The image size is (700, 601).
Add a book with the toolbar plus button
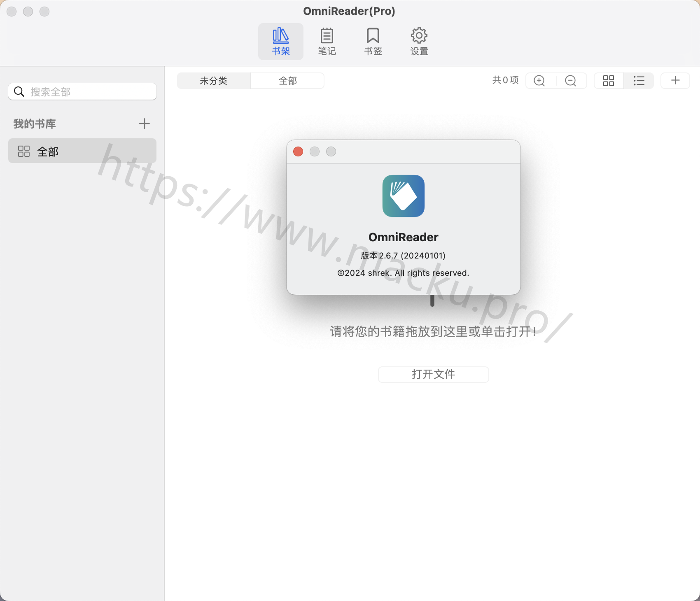[675, 80]
